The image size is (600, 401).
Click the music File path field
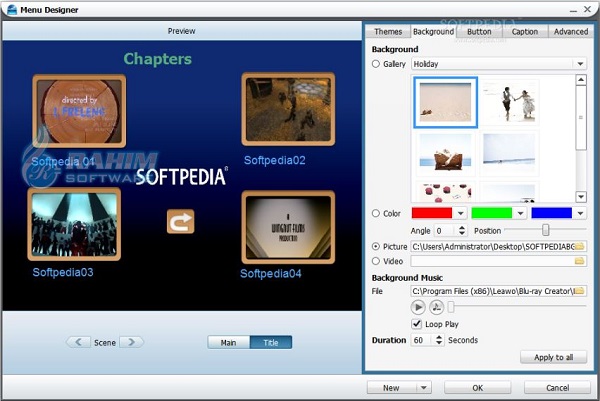pos(493,291)
